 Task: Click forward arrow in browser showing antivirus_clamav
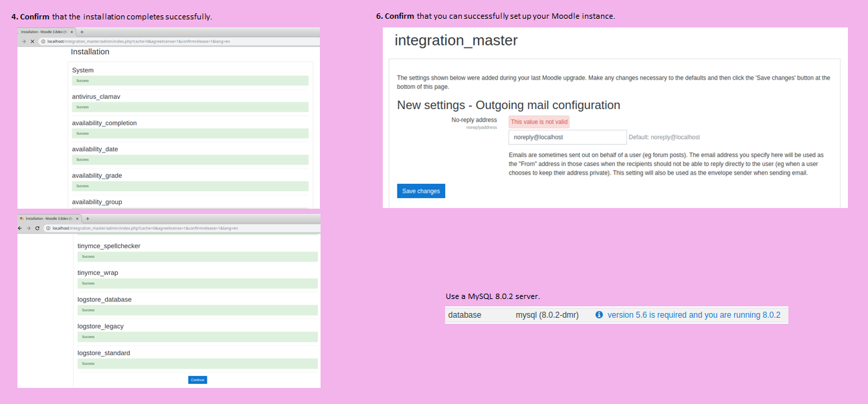(24, 41)
